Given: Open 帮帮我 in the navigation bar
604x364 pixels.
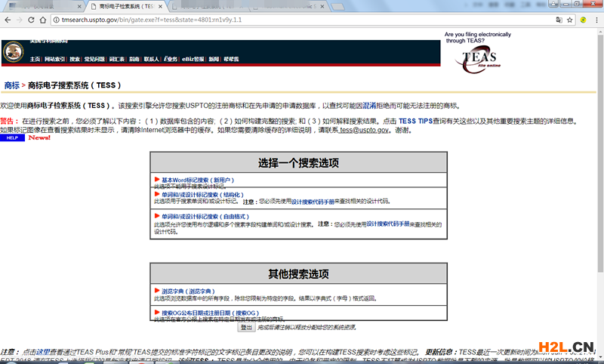Looking at the screenshot, I should click(x=231, y=59).
